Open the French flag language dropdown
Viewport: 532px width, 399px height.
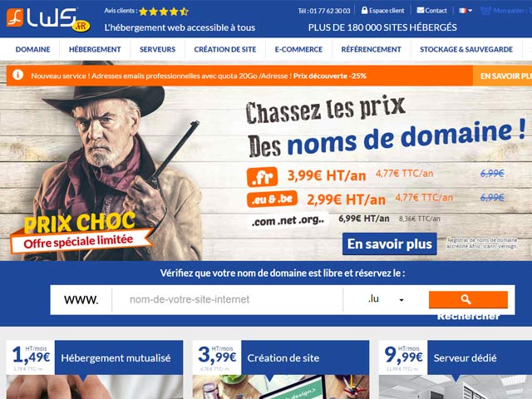coord(465,11)
